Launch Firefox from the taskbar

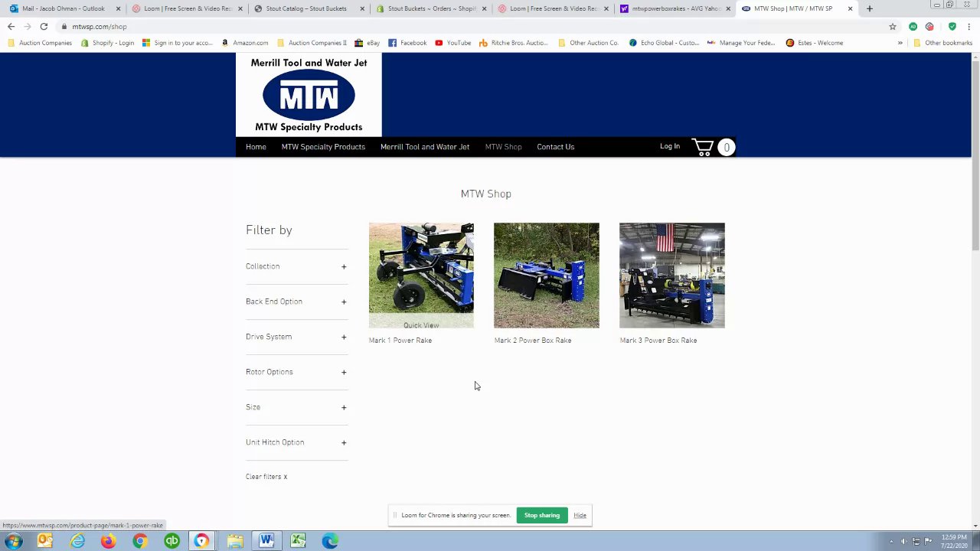click(x=108, y=542)
